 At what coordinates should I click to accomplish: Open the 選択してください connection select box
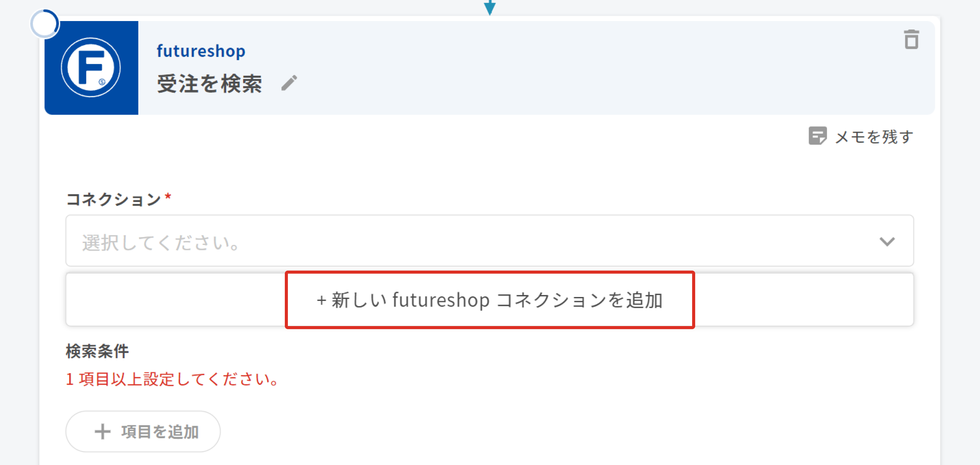pyautogui.click(x=459, y=241)
